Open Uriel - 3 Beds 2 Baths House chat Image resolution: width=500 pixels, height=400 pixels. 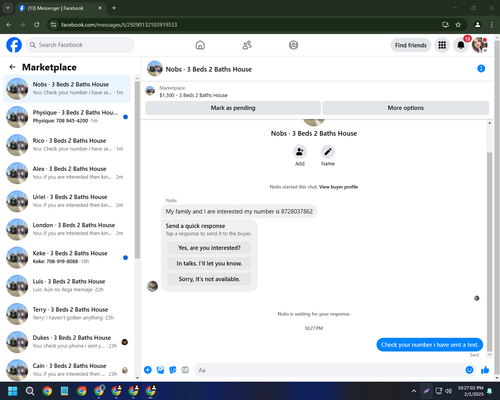point(67,201)
